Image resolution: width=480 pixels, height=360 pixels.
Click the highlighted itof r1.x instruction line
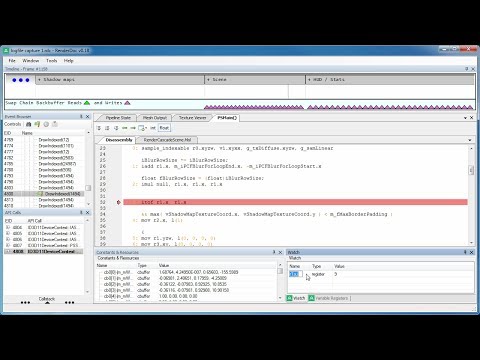(x=295, y=202)
